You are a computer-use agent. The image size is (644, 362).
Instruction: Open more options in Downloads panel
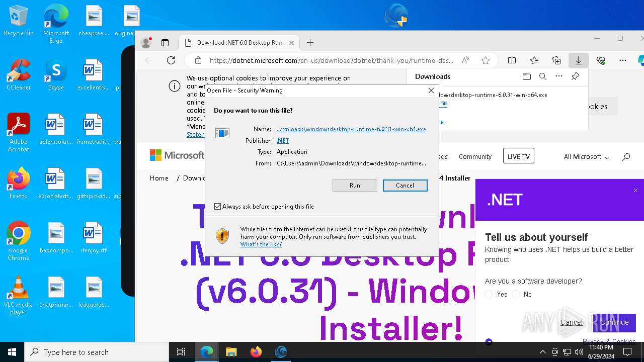click(x=558, y=76)
